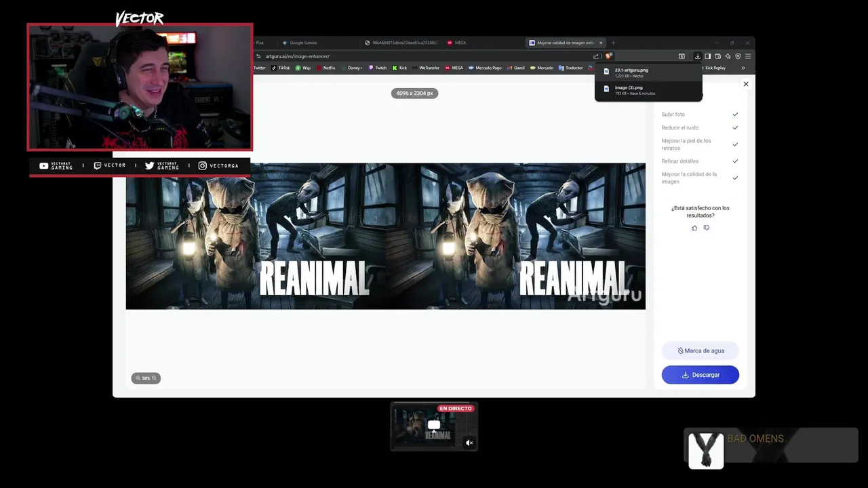
Task: Click the YouTube VectorAT Gaming overlay icon
Action: (x=44, y=166)
